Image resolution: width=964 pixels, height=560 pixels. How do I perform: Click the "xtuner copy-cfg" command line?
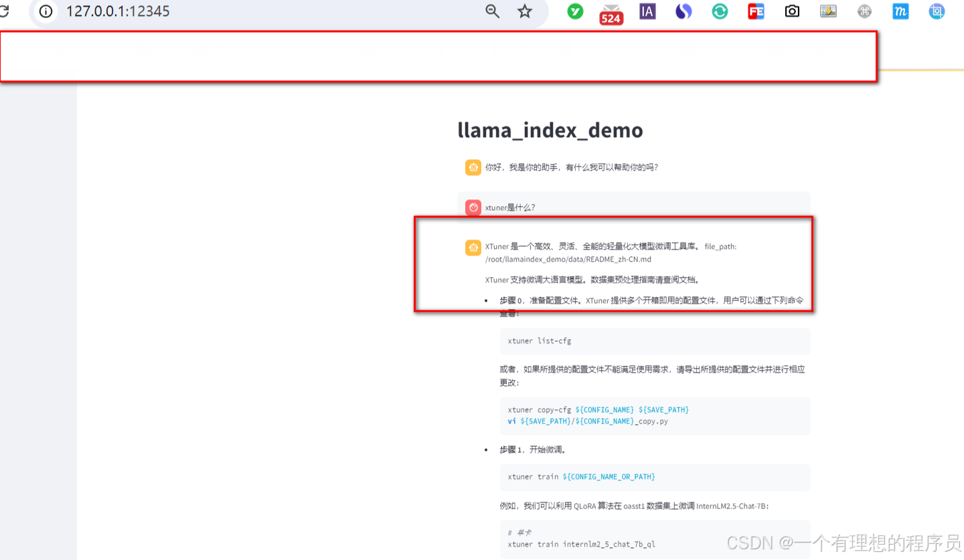point(598,409)
